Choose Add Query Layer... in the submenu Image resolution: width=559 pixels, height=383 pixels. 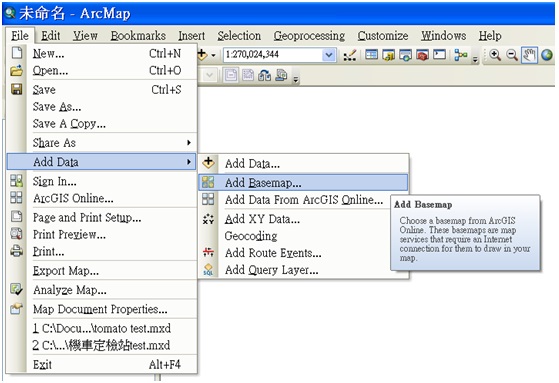(x=294, y=270)
